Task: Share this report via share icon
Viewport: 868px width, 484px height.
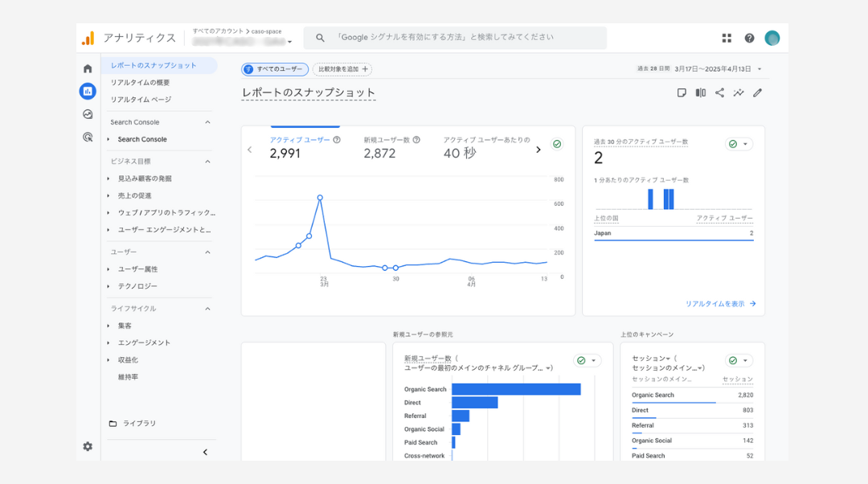Action: click(x=719, y=92)
